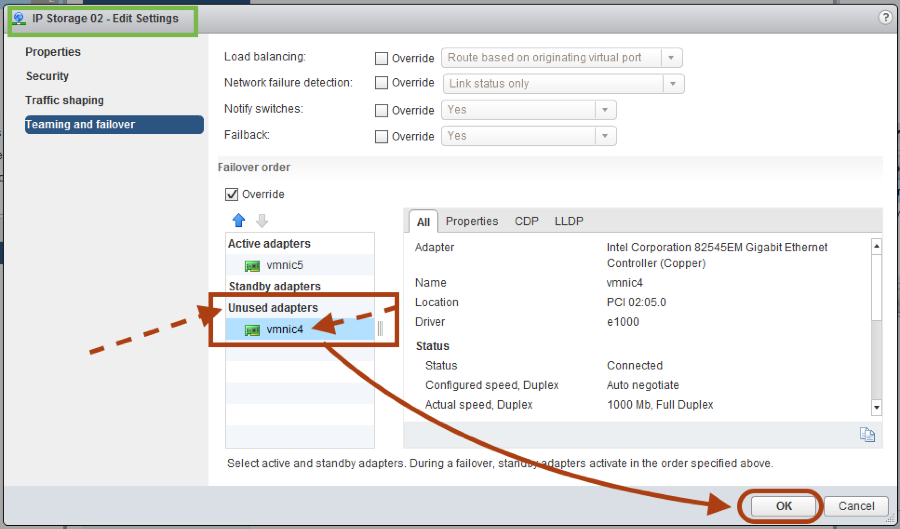Click the vmnic4 adapter card icon
Image resolution: width=900 pixels, height=529 pixels.
[252, 330]
